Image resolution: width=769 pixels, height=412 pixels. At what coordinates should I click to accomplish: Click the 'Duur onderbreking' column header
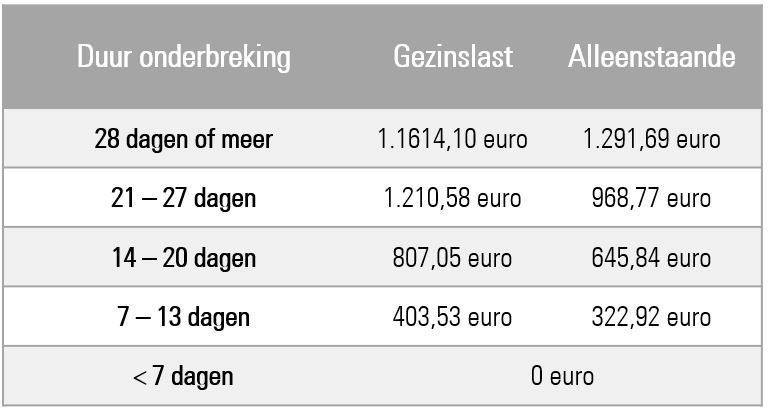(184, 58)
